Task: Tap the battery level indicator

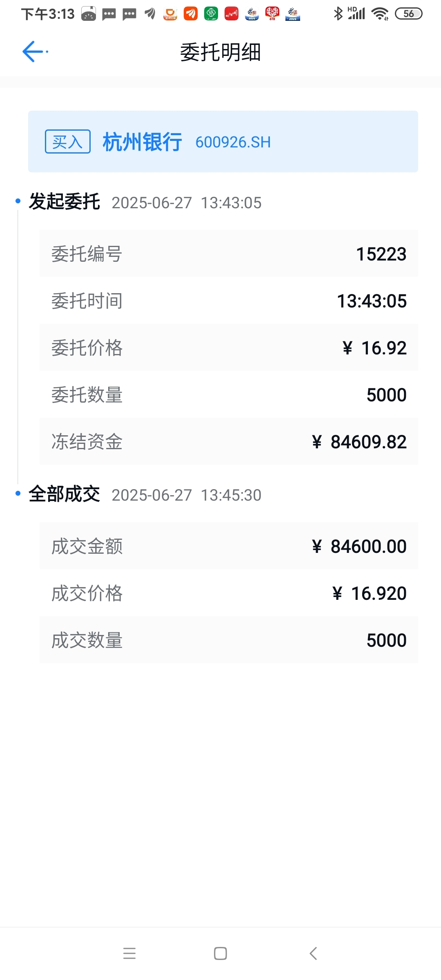Action: [408, 14]
